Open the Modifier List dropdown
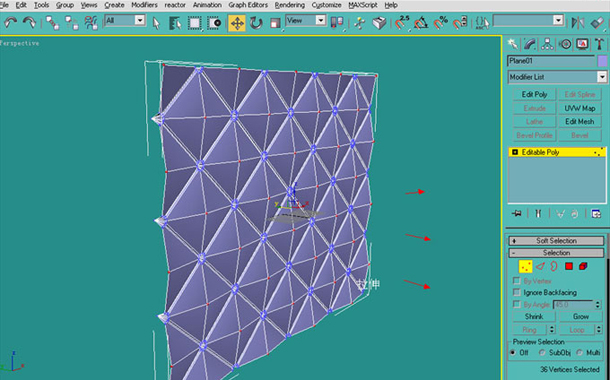 [557, 77]
